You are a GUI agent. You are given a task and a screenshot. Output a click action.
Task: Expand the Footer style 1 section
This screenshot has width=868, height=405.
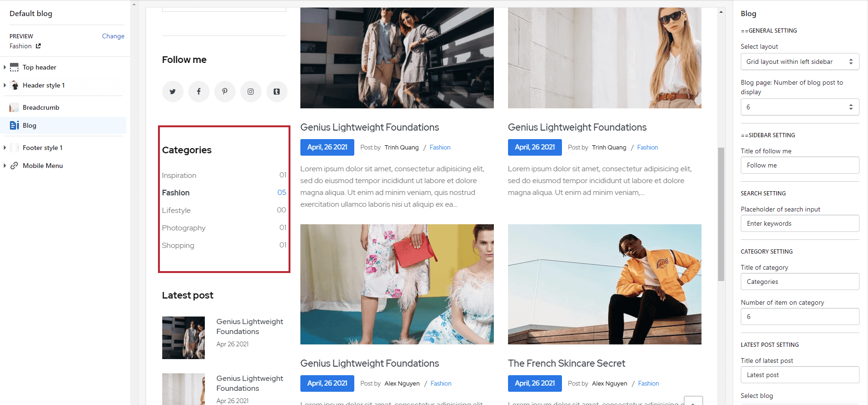pyautogui.click(x=5, y=148)
